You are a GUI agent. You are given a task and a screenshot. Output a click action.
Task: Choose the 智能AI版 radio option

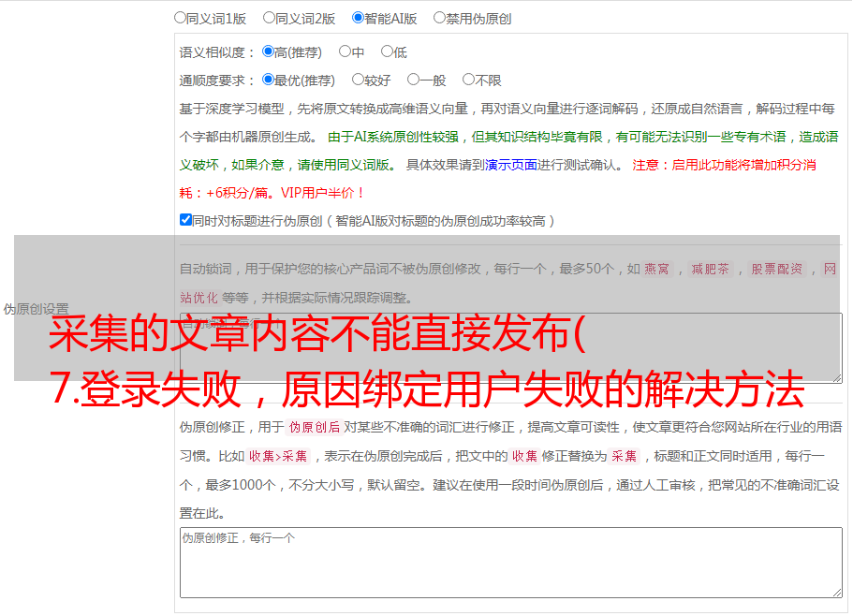click(358, 18)
